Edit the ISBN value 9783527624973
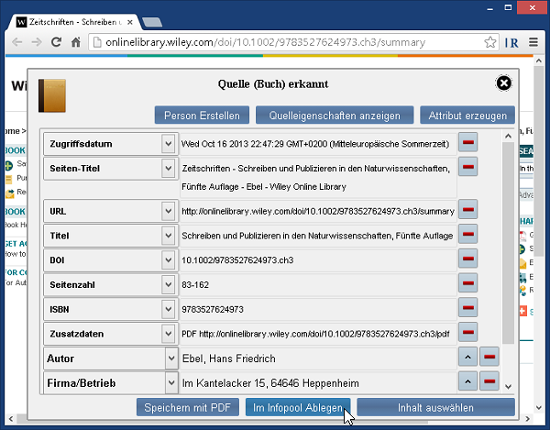Viewport: 550px width, 430px height. tap(318, 309)
